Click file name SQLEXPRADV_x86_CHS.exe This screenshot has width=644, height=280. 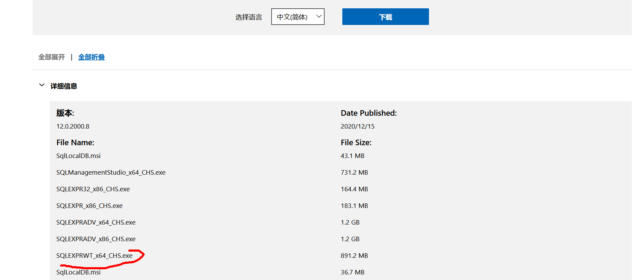(96, 239)
